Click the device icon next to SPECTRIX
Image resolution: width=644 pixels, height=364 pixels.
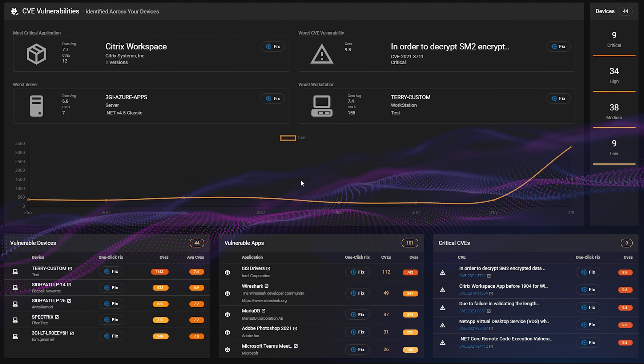[15, 319]
